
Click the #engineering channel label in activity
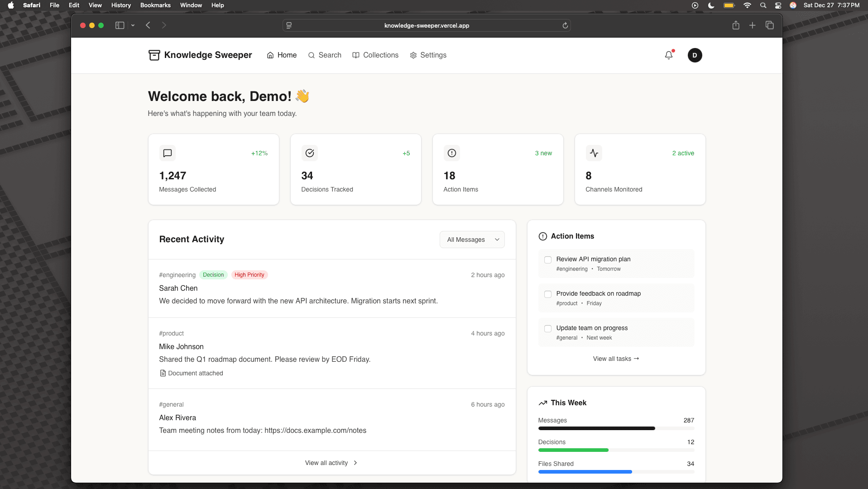[x=177, y=275]
